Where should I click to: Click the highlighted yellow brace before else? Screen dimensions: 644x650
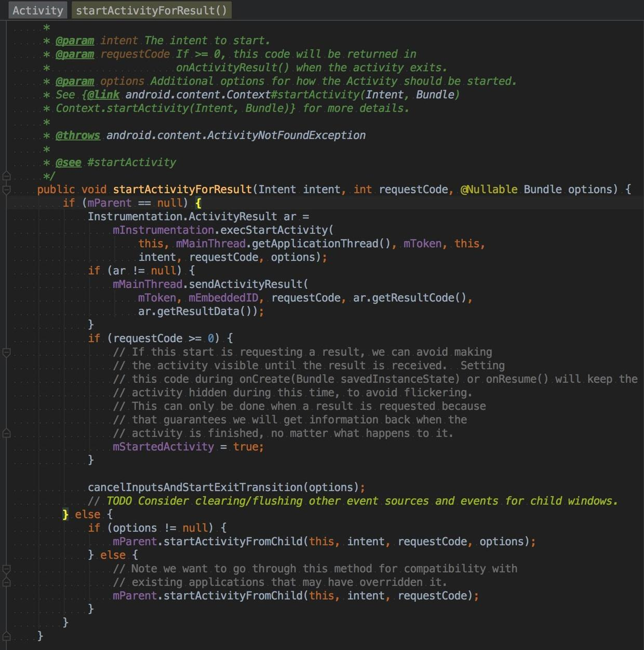65,514
